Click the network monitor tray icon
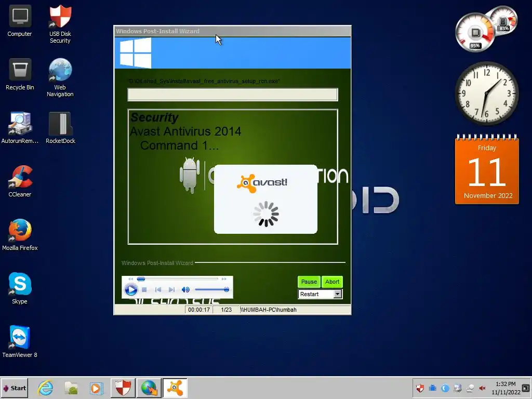 pyautogui.click(x=458, y=388)
